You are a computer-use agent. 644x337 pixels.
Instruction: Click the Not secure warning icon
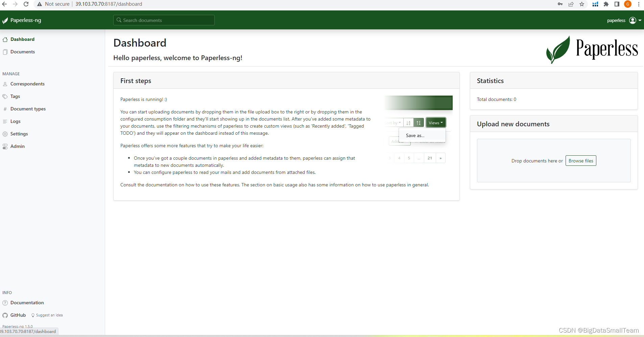point(40,4)
